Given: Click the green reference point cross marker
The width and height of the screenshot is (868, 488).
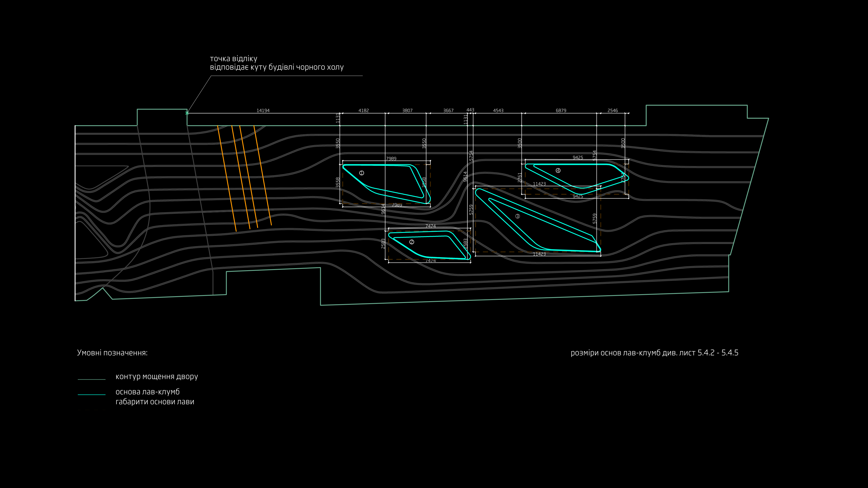Looking at the screenshot, I should coord(187,113).
